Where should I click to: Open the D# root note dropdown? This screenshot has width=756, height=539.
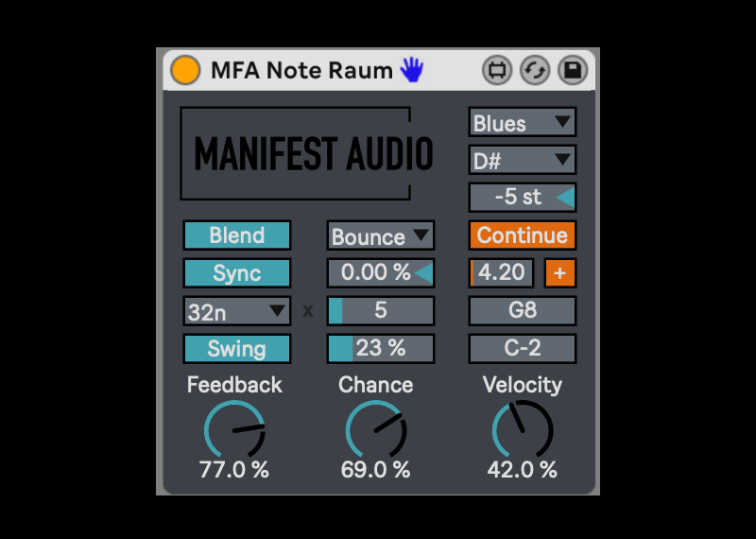pos(523,160)
